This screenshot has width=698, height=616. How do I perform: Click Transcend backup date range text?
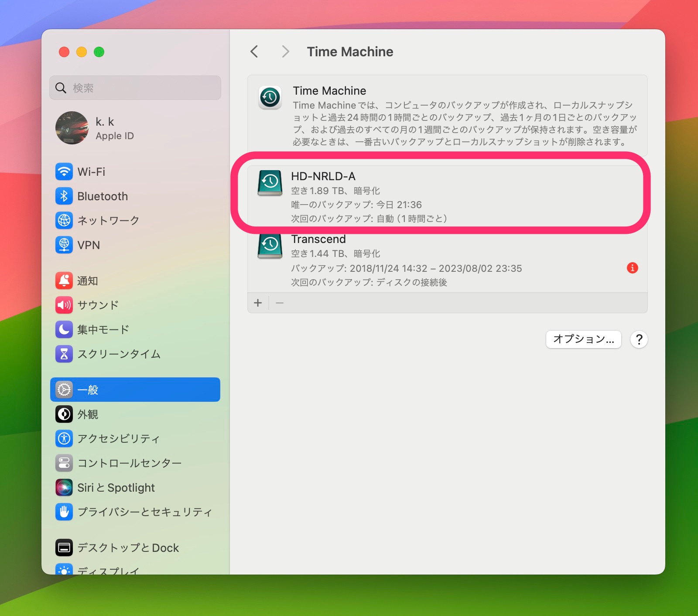click(407, 268)
